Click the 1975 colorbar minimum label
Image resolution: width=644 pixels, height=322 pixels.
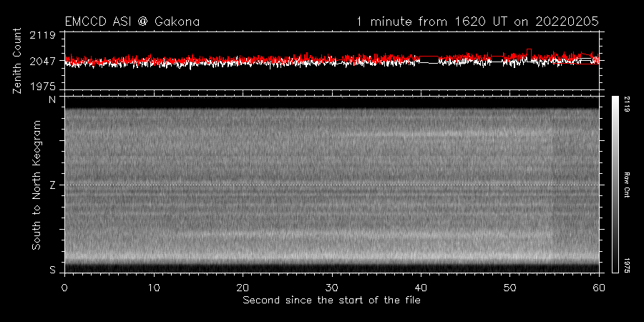[x=627, y=265]
